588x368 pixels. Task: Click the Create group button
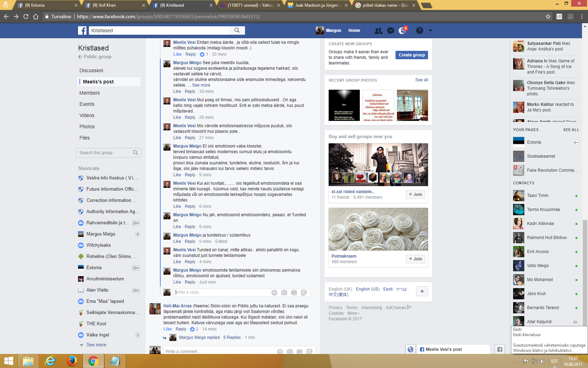coord(412,55)
